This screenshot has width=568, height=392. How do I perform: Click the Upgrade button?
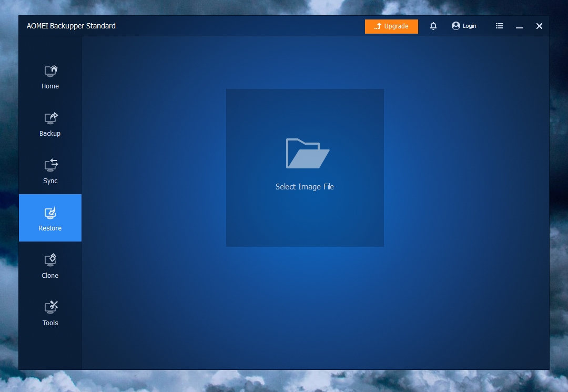pos(391,26)
